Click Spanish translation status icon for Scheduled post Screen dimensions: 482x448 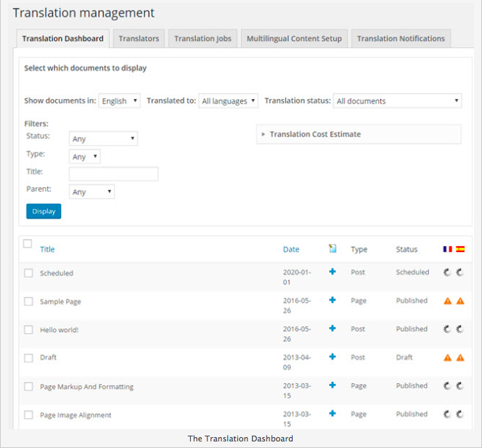pyautogui.click(x=459, y=272)
